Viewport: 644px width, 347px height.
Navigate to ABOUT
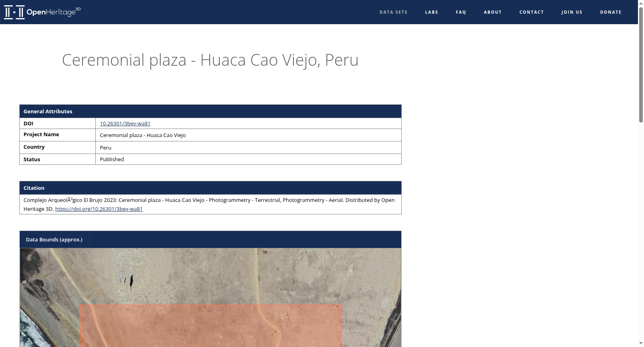[493, 12]
